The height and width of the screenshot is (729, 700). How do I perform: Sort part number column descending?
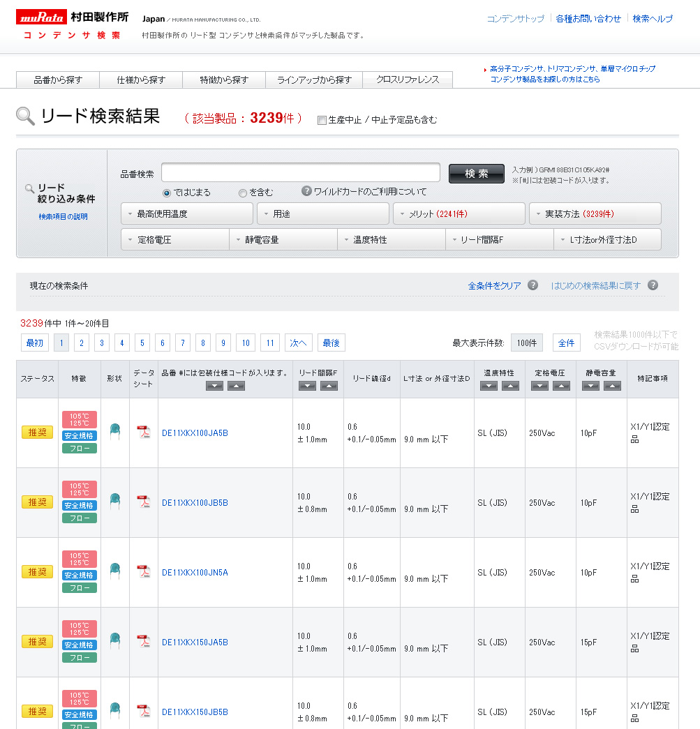214,386
